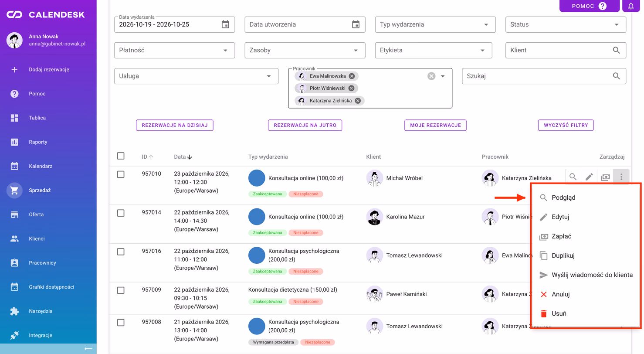Click the Rezerwacje na dzisiaj button
Screen dimensions: 644x354
(175, 125)
